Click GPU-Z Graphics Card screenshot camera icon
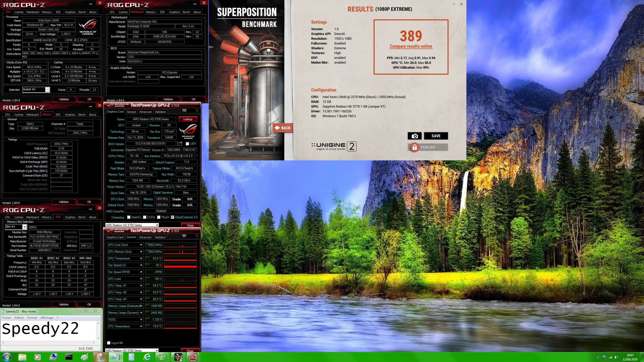Screen dimensions: 644x362 pyautogui.click(x=184, y=110)
